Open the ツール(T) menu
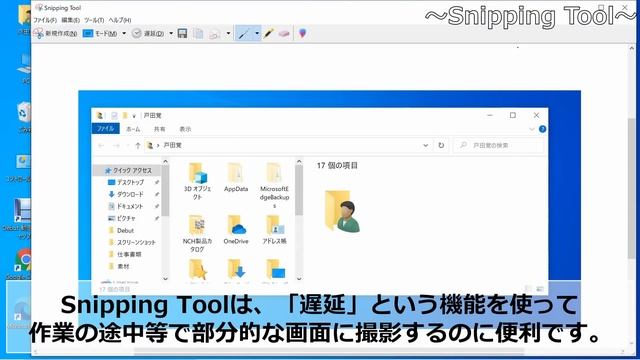640x360 pixels. coord(94,20)
